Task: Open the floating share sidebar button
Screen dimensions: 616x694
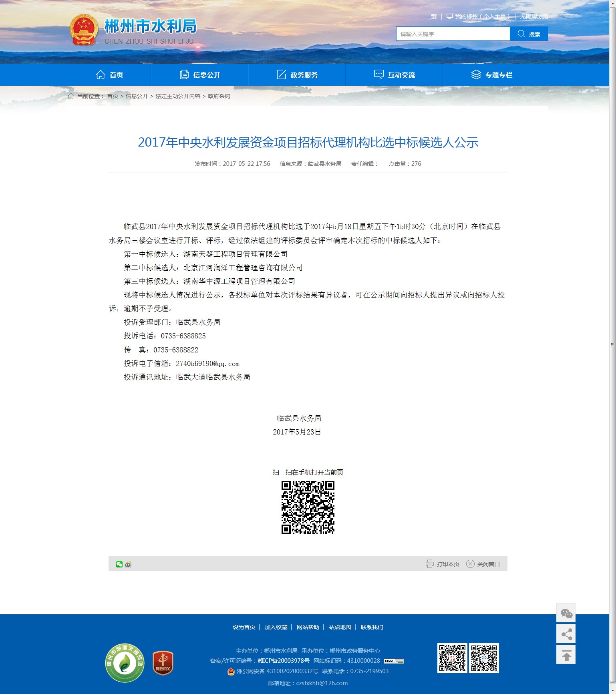Action: 566,634
